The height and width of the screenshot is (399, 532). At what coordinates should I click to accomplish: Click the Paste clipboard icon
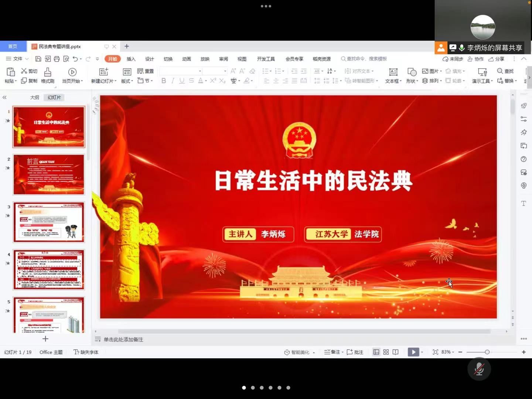click(11, 72)
